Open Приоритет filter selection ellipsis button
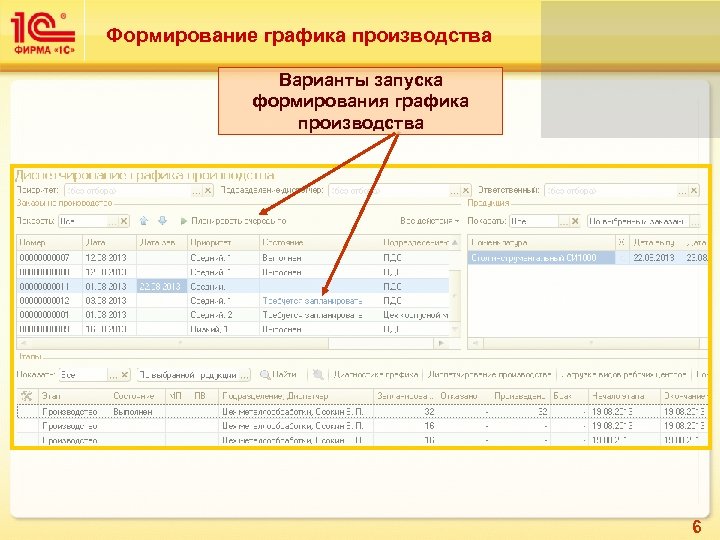Image resolution: width=720 pixels, height=540 pixels. coord(197,191)
